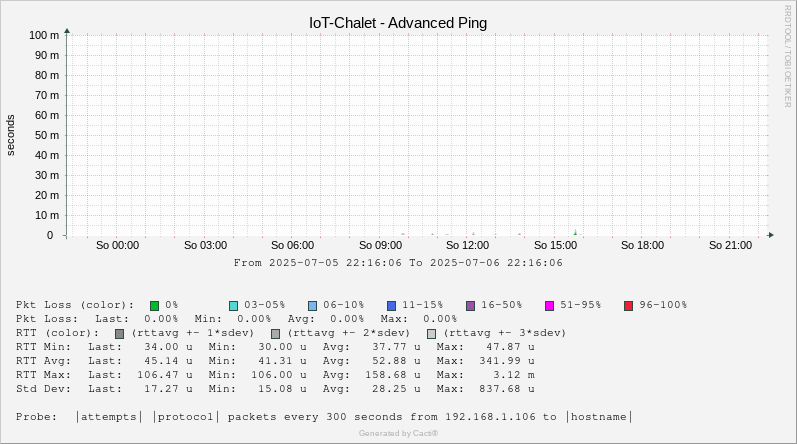Click the light blue 06-10% swatch
This screenshot has width=797, height=444.
point(313,306)
